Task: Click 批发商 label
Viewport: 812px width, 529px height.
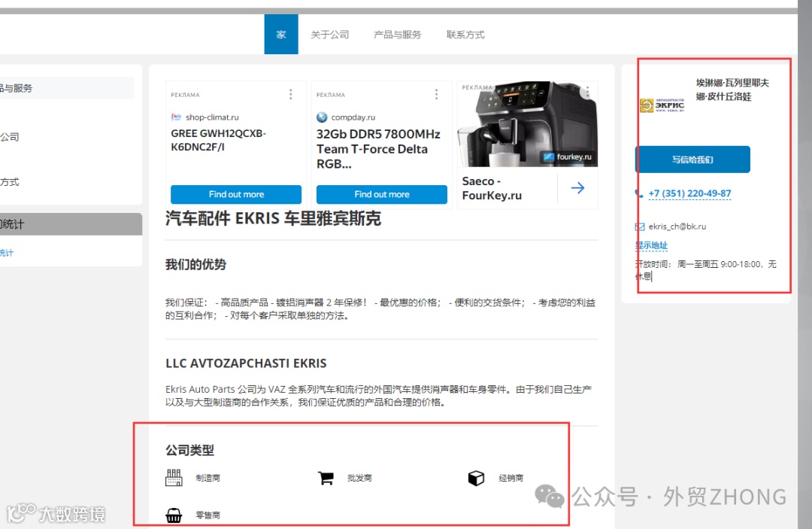Action: coord(360,478)
